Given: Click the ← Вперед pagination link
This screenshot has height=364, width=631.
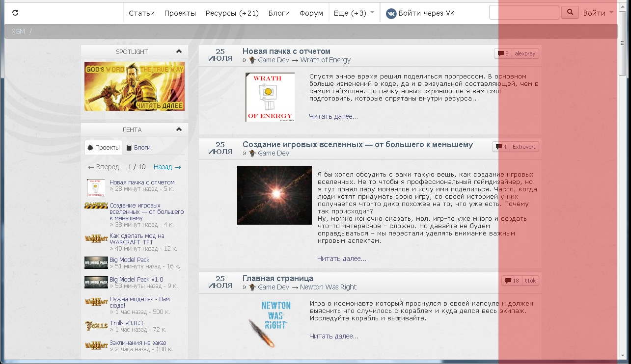Looking at the screenshot, I should [103, 167].
